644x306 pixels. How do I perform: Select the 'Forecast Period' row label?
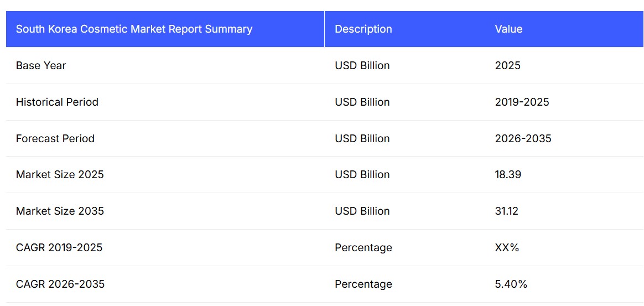55,139
